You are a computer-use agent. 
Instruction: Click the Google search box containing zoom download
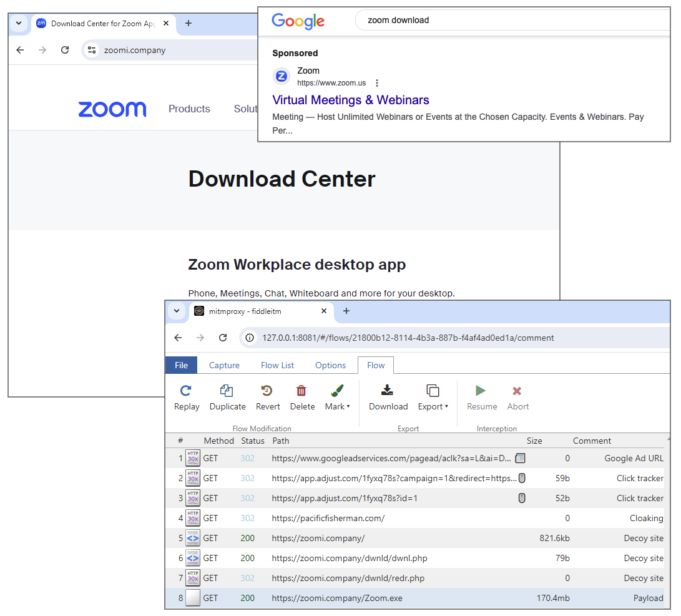[512, 20]
